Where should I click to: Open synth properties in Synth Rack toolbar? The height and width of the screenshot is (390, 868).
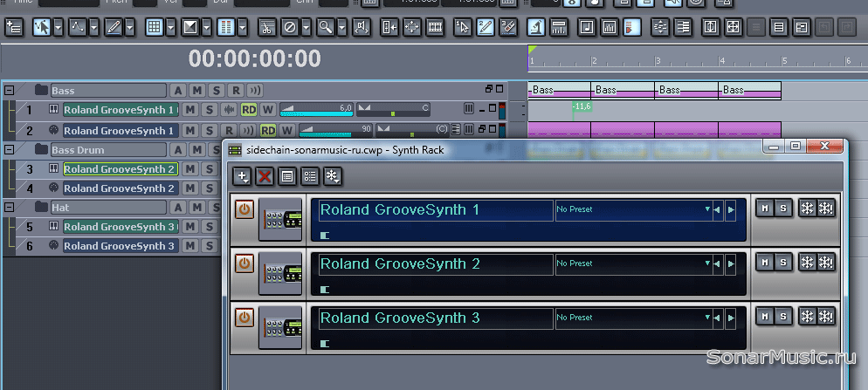tap(286, 177)
